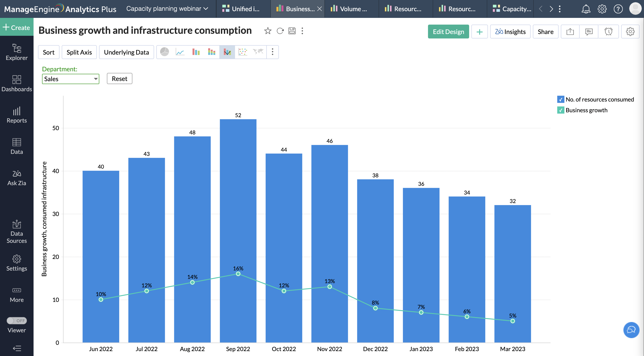Select the geo map chart icon
644x356 pixels.
click(x=258, y=52)
